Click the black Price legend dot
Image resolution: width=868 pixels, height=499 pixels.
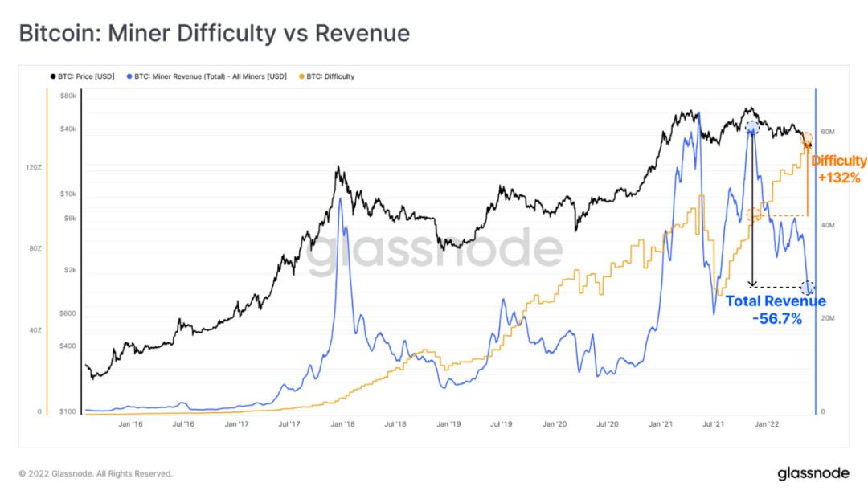[53, 76]
